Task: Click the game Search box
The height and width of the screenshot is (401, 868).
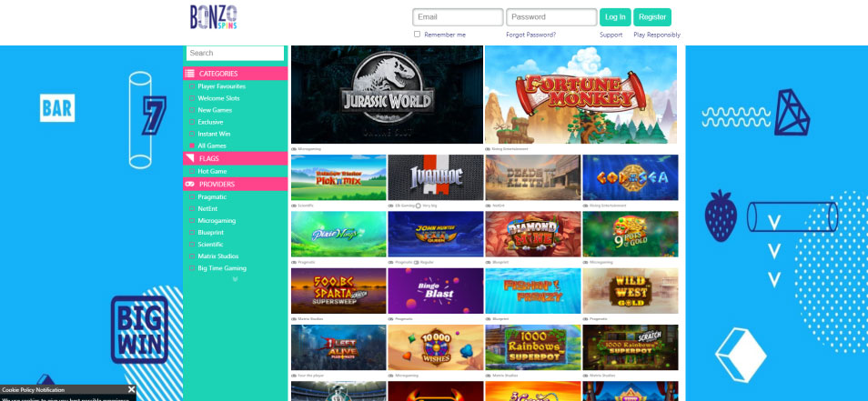Action: [x=236, y=53]
